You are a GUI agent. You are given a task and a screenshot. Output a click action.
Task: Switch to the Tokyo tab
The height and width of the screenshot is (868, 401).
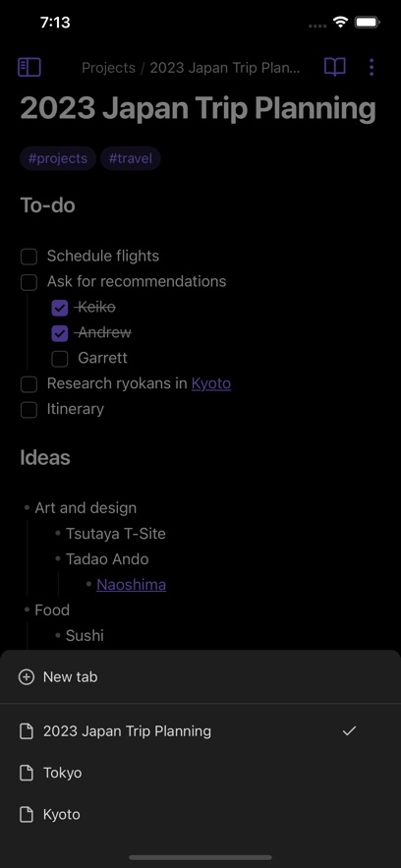point(200,773)
